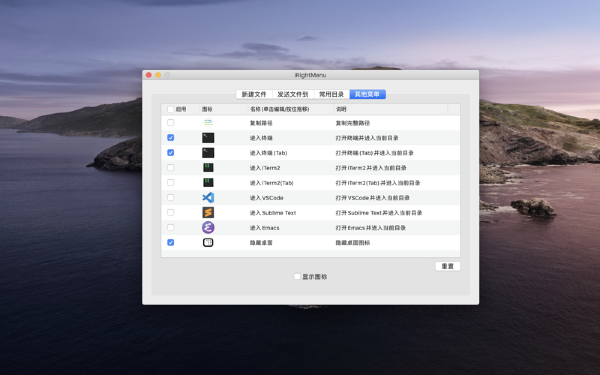Viewport: 600px width, 375px height.
Task: Minimize the iRightMenu window with yellow button
Action: pos(158,75)
